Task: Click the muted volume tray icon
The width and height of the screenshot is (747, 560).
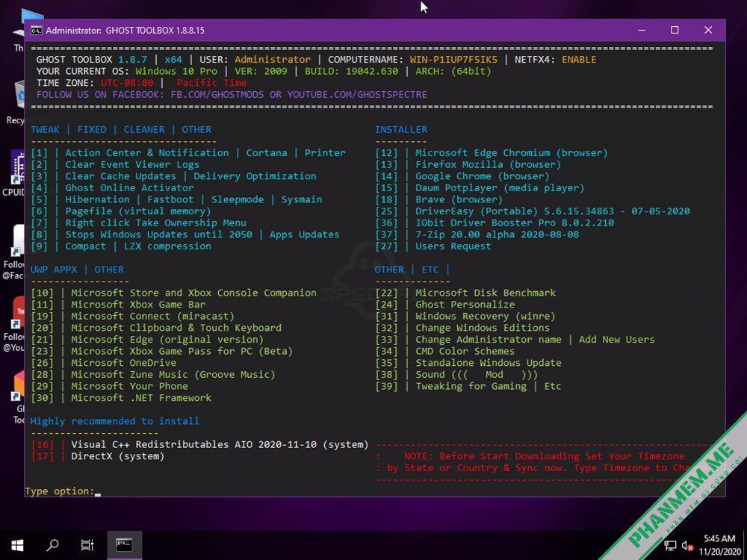Action: pyautogui.click(x=687, y=546)
